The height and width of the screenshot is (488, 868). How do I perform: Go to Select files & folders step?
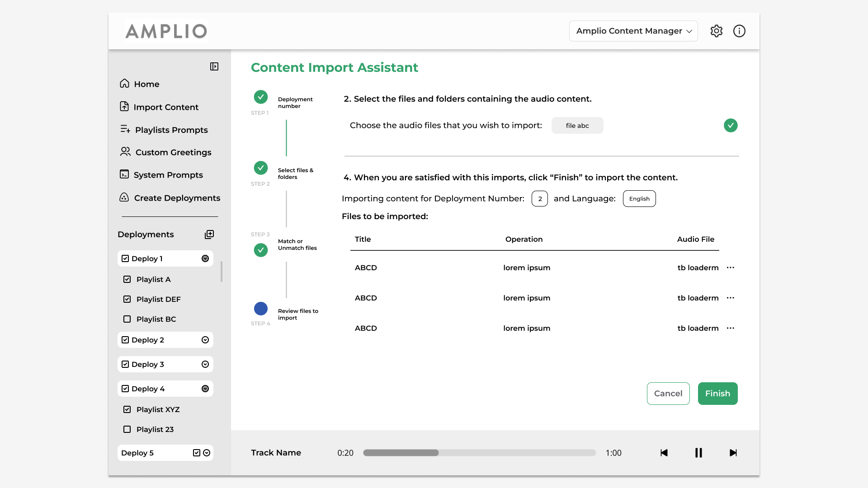coord(296,174)
